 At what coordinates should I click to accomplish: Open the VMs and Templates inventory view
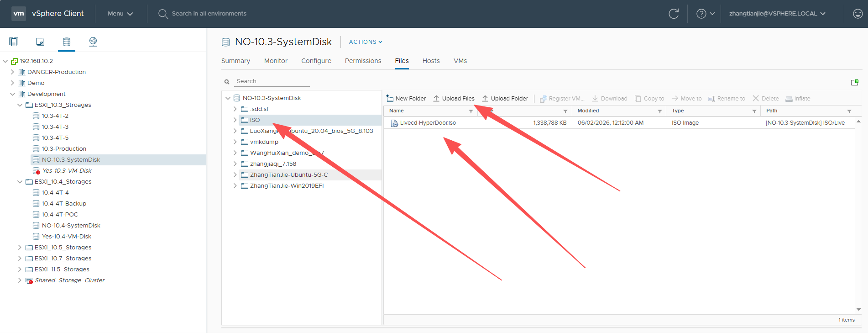40,42
